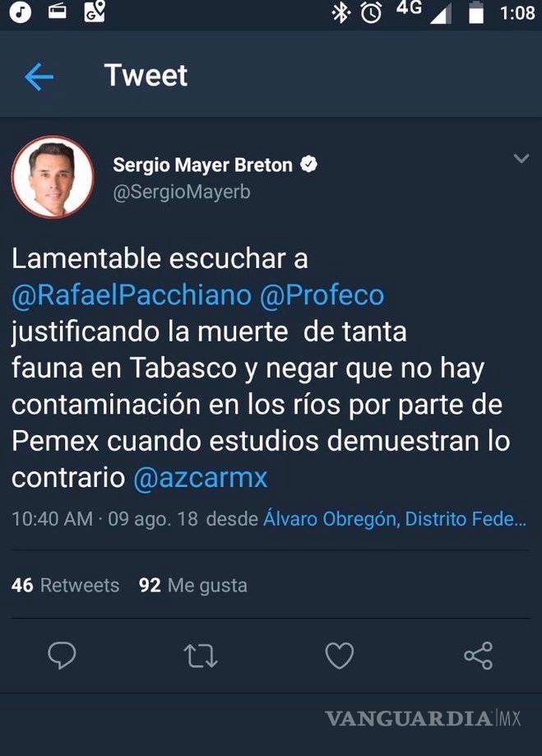Open the reply composer with the speech bubble icon
This screenshot has height=756, width=542.
tap(63, 656)
